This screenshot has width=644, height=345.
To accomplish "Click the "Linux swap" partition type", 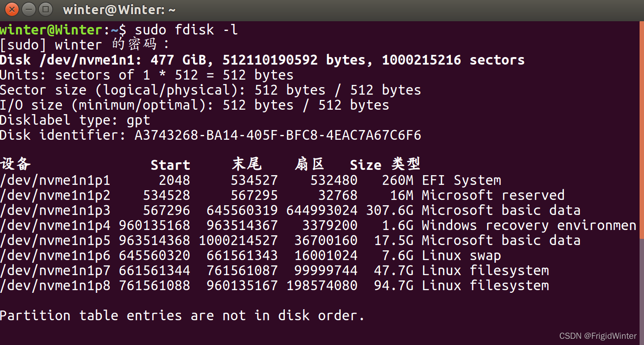I will click(x=461, y=256).
